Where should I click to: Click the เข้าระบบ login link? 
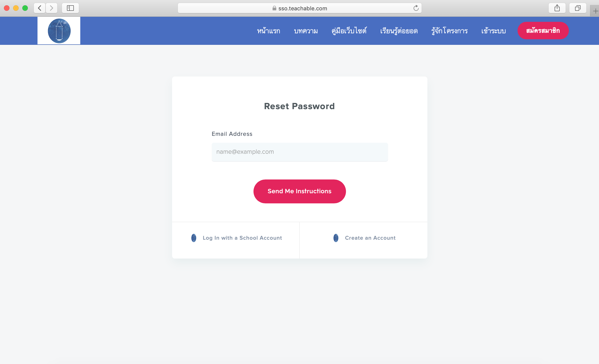(x=493, y=31)
